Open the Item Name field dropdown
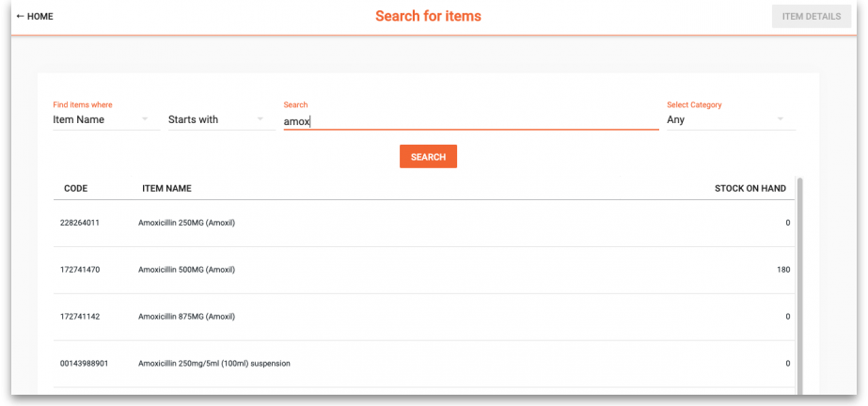 [x=94, y=119]
